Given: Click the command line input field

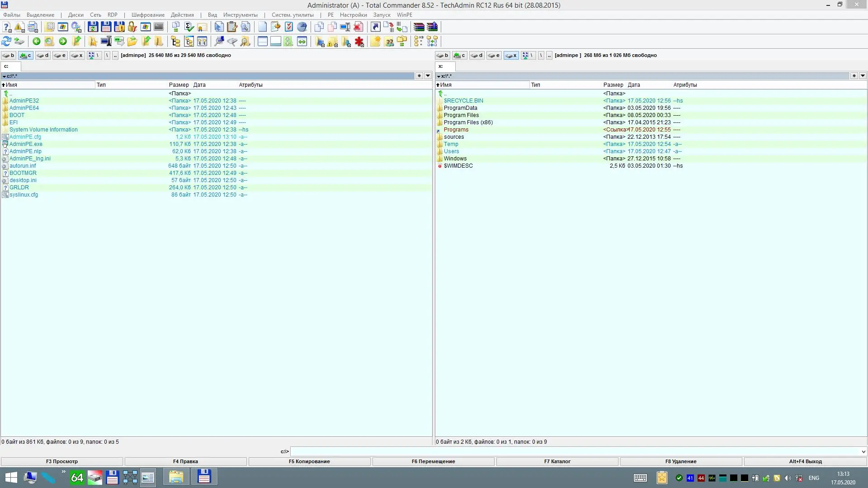Looking at the screenshot, I should click(x=574, y=451).
